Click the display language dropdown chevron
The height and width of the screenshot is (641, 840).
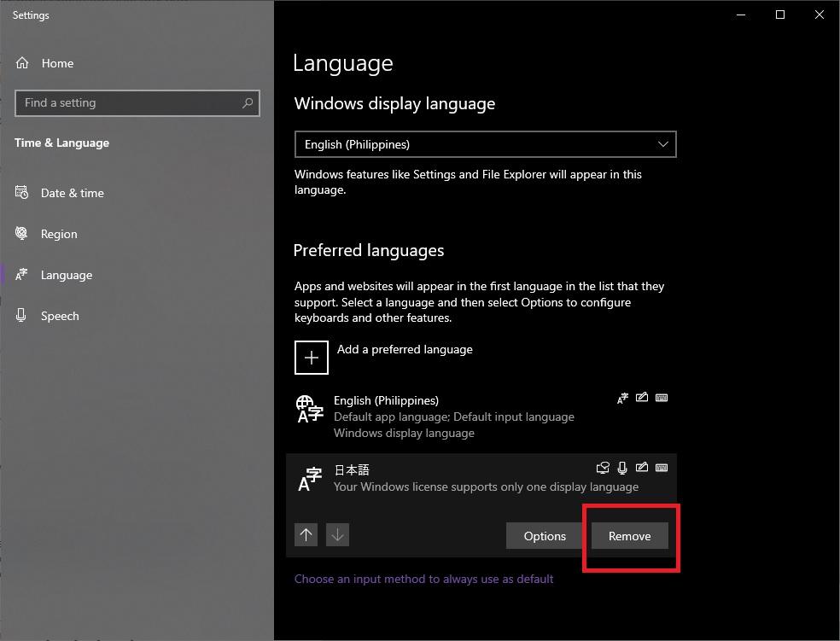point(662,144)
